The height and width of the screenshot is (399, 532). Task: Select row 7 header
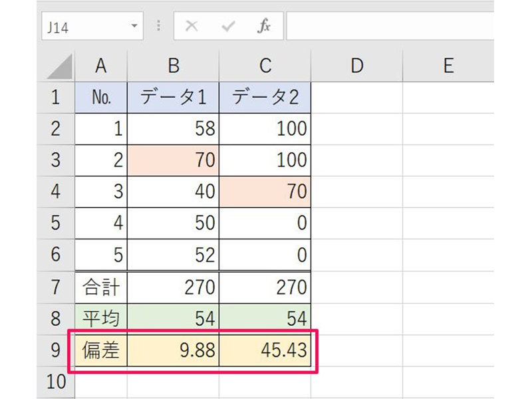point(56,287)
